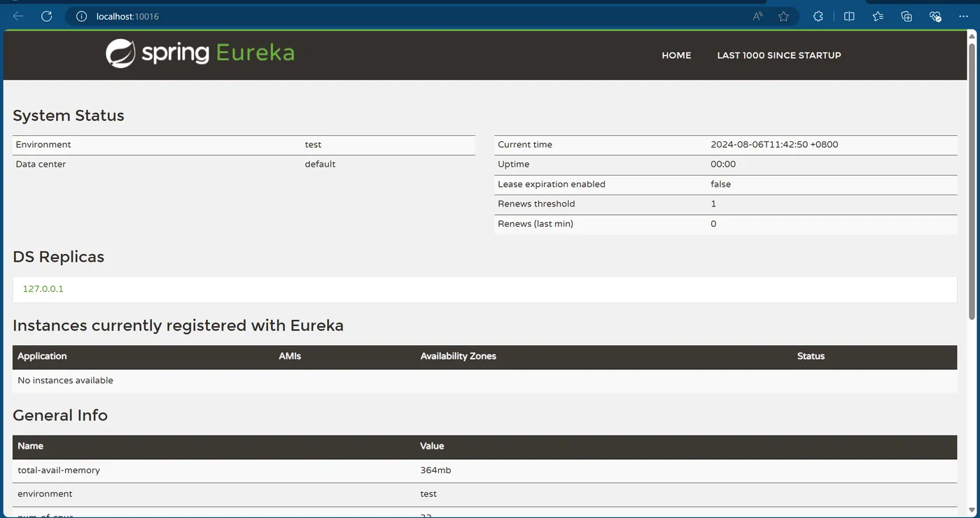This screenshot has height=518, width=980.
Task: Open the Favorites list icon
Action: click(x=878, y=16)
